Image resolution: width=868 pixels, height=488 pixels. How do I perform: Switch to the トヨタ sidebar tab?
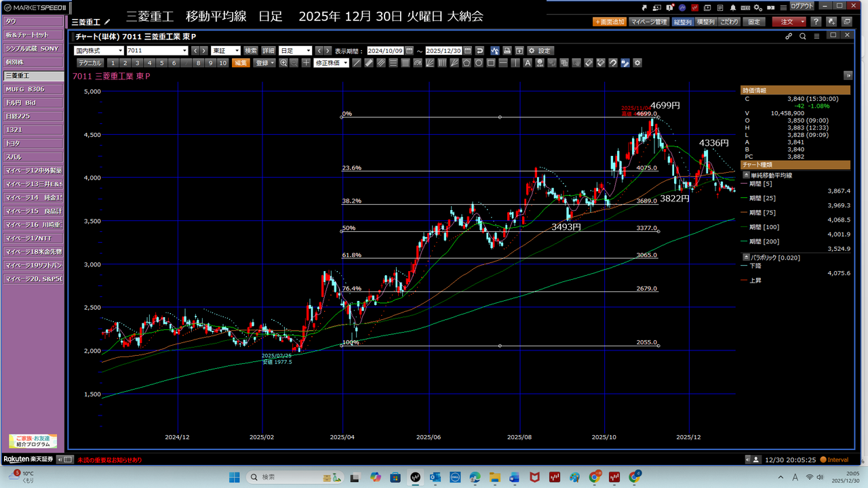coord(33,143)
